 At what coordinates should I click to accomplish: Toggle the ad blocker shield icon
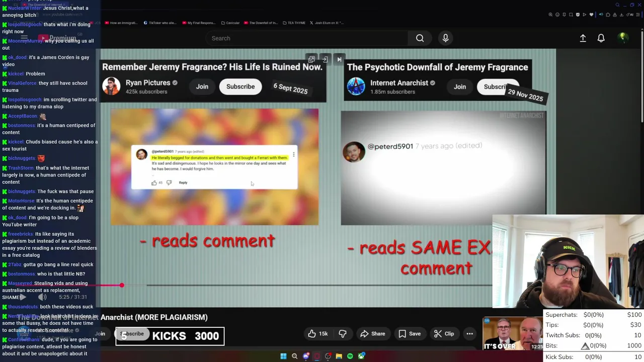point(578,15)
